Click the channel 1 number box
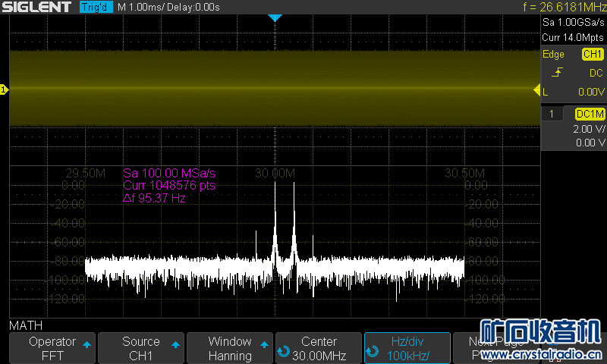Image resolution: width=607 pixels, height=364 pixels. click(x=552, y=114)
